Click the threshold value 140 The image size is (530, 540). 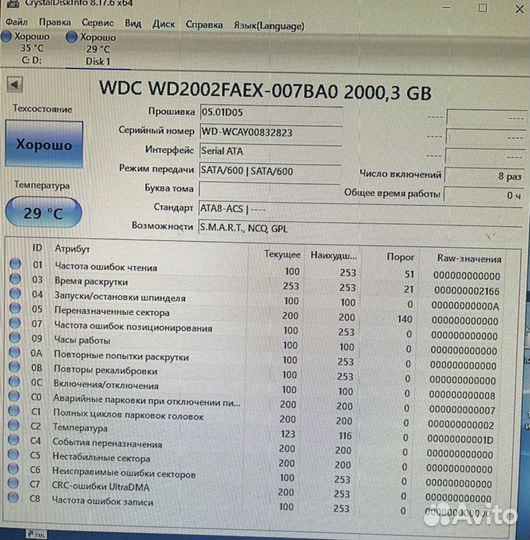(x=405, y=319)
